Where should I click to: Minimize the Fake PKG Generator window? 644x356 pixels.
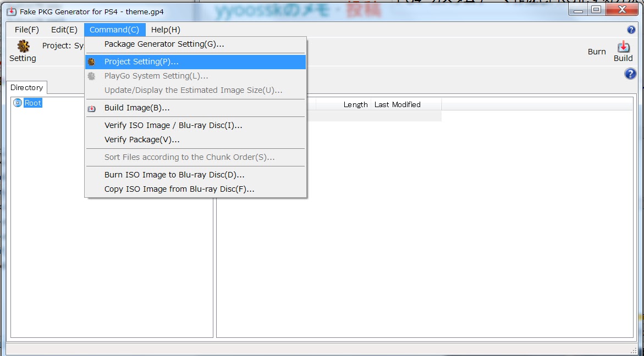(579, 9)
